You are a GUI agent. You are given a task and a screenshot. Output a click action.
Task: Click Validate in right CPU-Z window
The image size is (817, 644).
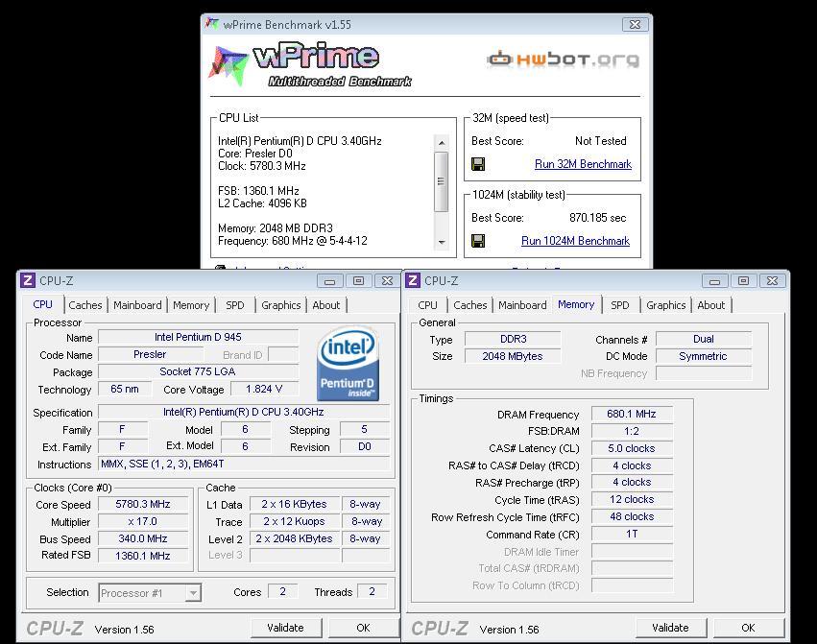point(670,628)
